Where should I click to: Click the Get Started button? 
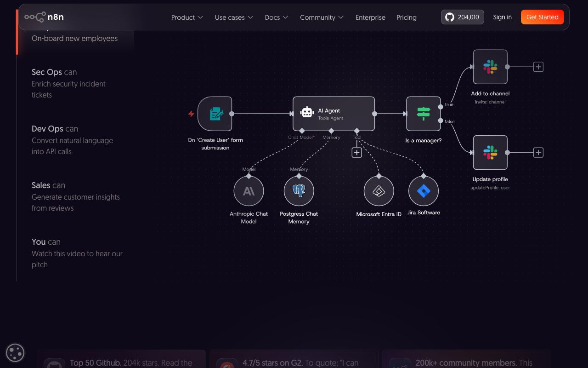[542, 17]
